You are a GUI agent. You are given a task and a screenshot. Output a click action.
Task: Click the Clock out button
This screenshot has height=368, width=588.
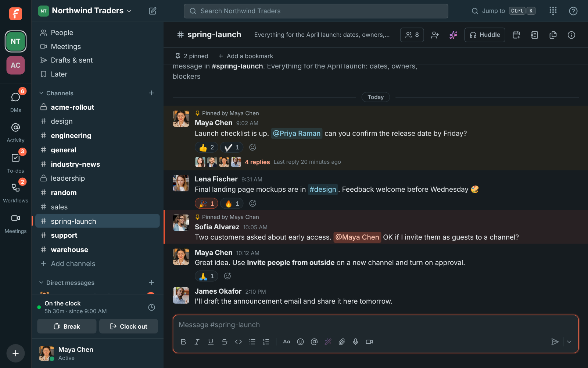point(129,326)
